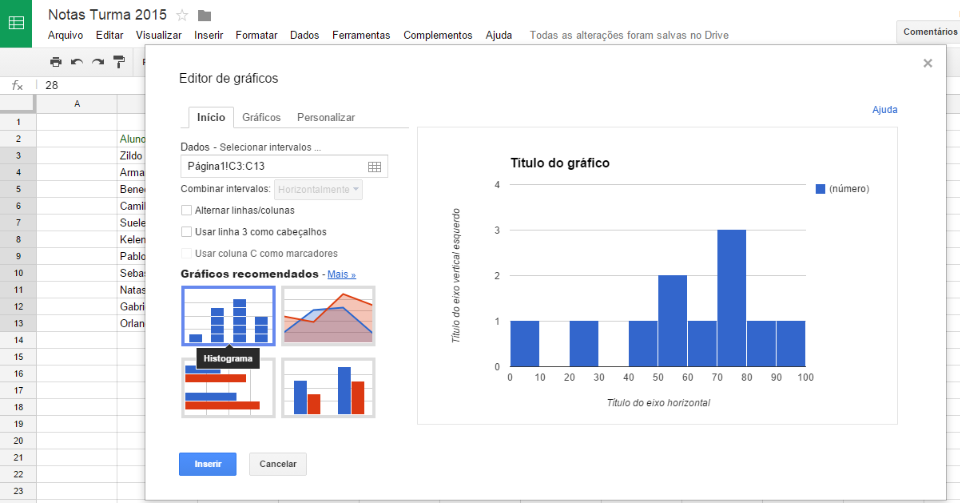Switch to the Personalizar tab
This screenshot has width=960, height=504.
click(x=326, y=117)
